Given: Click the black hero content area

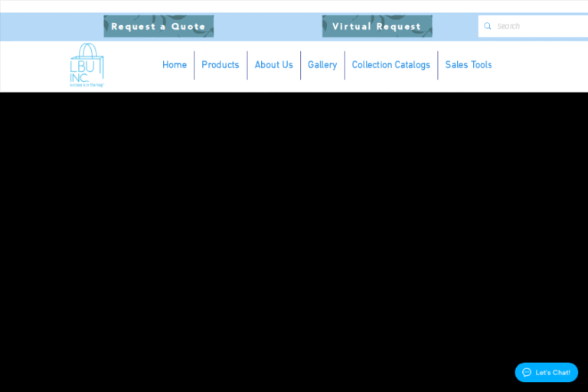Looking at the screenshot, I should (x=294, y=230).
